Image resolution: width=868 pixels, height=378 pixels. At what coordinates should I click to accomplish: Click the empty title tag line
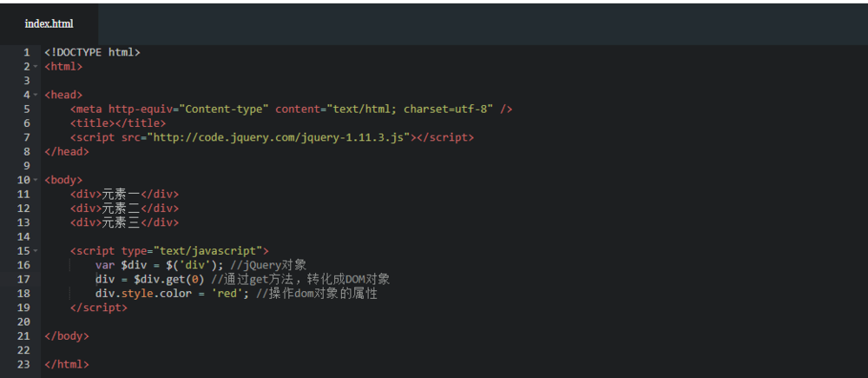pyautogui.click(x=118, y=123)
